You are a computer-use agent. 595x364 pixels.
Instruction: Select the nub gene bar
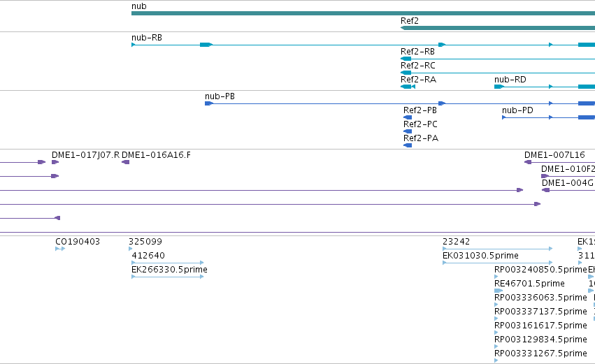coord(363,13)
